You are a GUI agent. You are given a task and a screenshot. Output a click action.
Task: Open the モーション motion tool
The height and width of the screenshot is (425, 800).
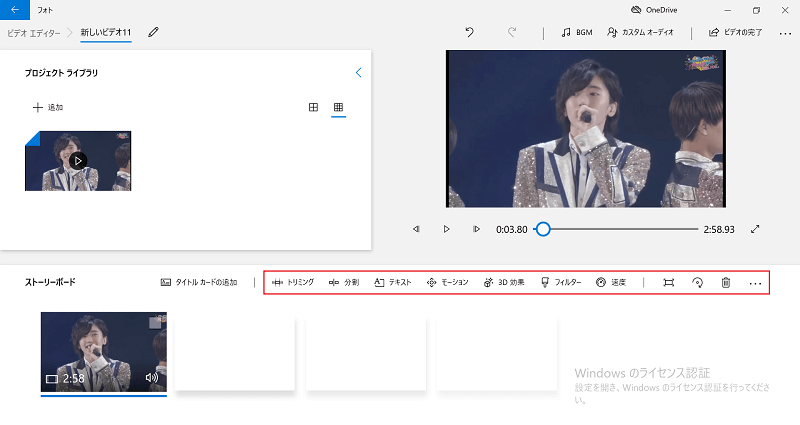click(447, 282)
